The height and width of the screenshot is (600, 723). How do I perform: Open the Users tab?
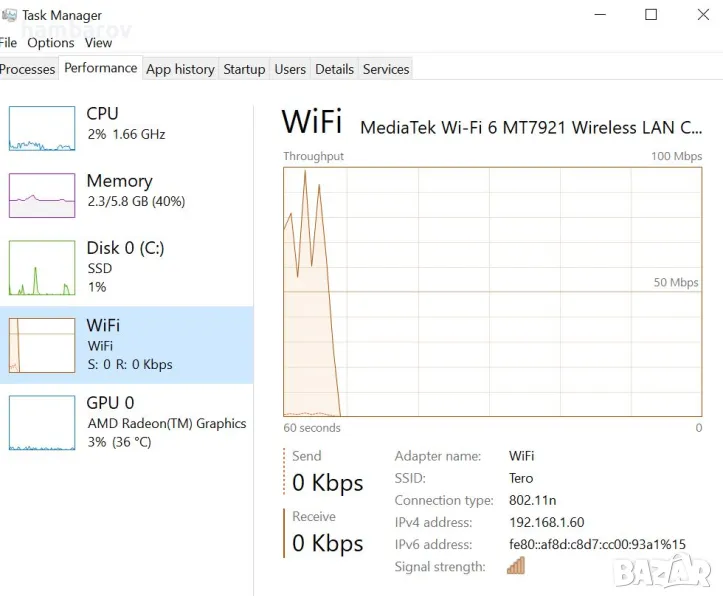coord(290,69)
